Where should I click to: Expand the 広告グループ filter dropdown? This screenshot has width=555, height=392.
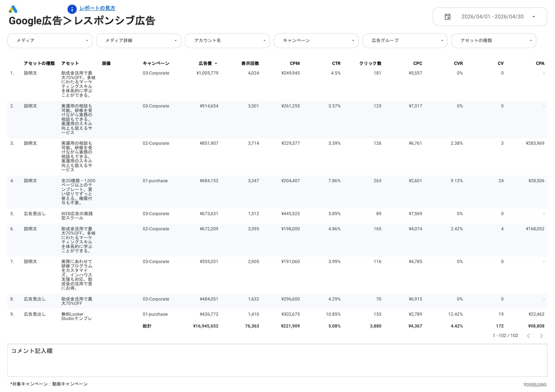coord(405,41)
